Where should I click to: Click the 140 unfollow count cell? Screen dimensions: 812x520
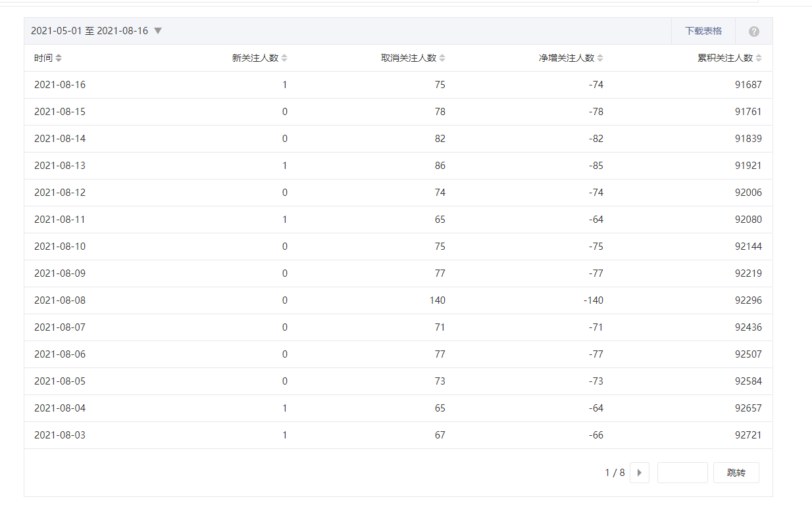(x=437, y=300)
